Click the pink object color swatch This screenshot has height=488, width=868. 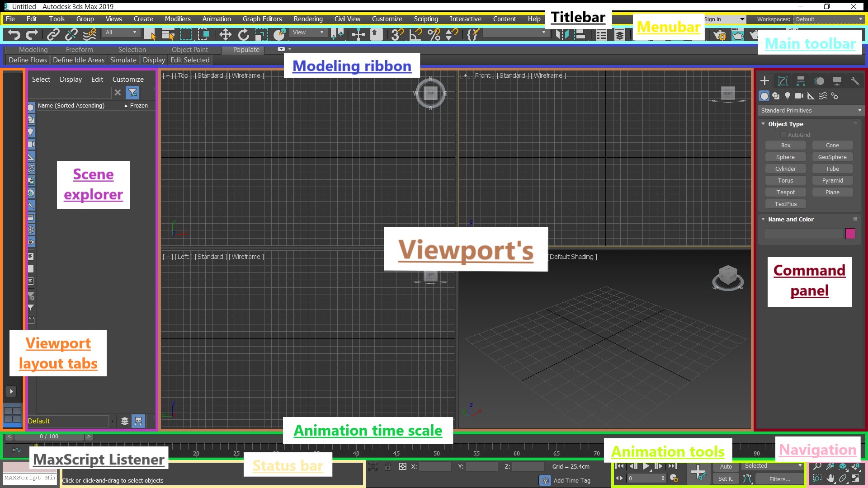(x=850, y=233)
